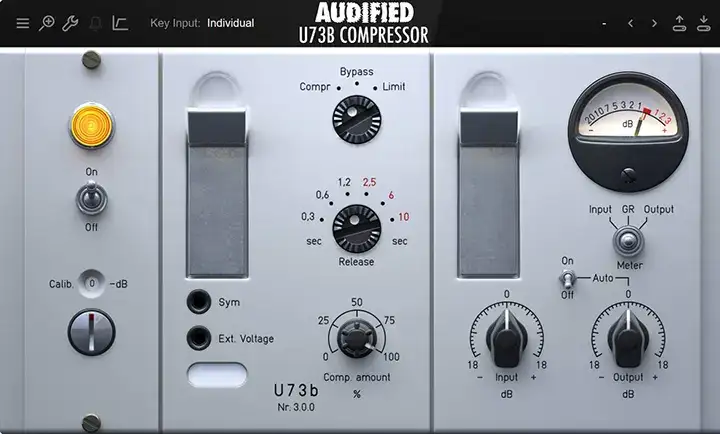Click the Ext. Voltage jack socket
Viewport: 720px width, 434px height.
pyautogui.click(x=199, y=338)
